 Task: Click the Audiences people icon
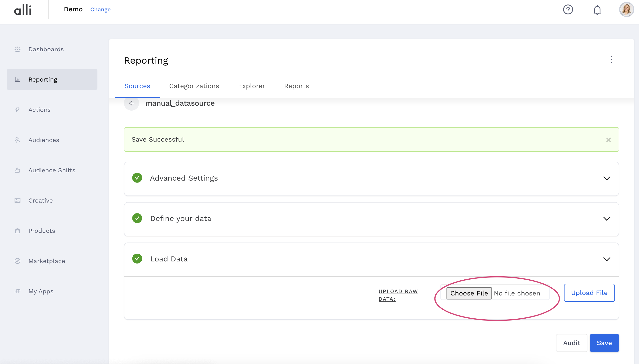pyautogui.click(x=18, y=140)
